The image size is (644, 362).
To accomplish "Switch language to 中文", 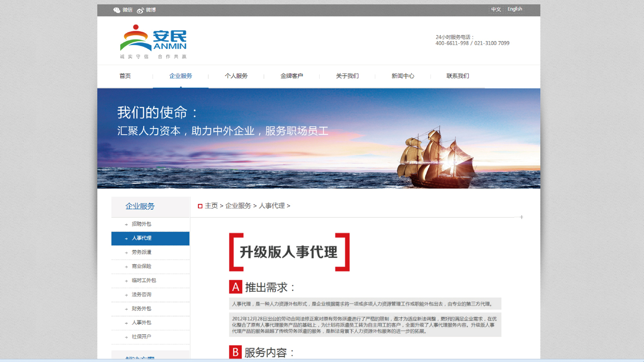I will pos(496,9).
